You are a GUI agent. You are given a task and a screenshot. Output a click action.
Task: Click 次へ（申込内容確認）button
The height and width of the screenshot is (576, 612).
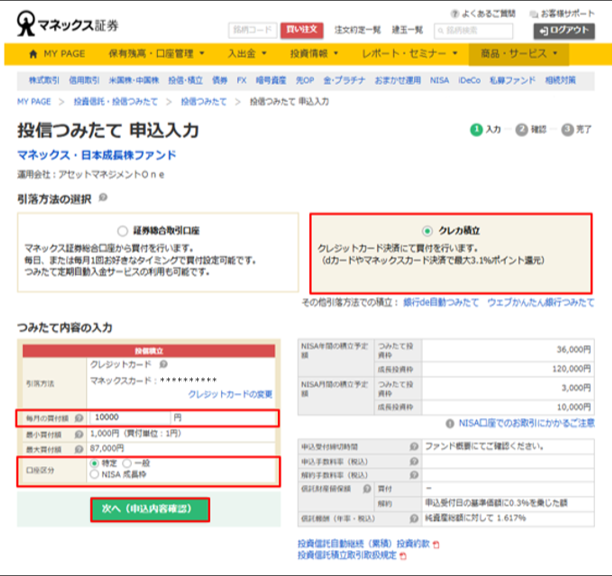150,509
